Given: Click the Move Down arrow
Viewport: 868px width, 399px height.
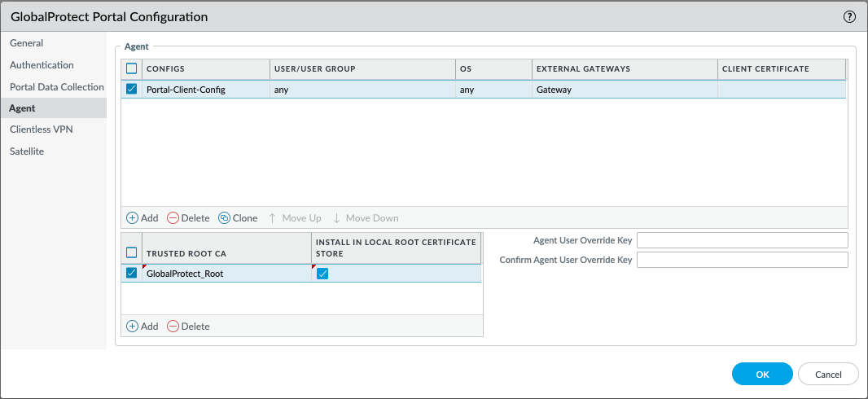Looking at the screenshot, I should [x=366, y=218].
